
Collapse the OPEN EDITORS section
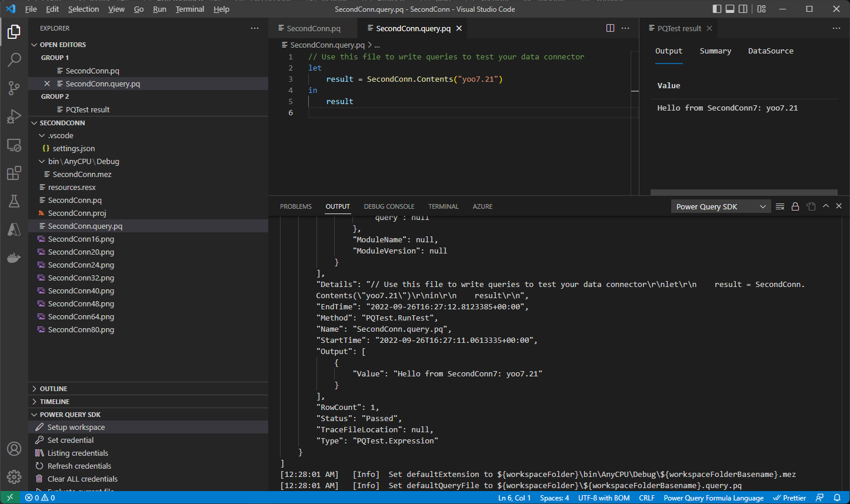click(x=34, y=45)
